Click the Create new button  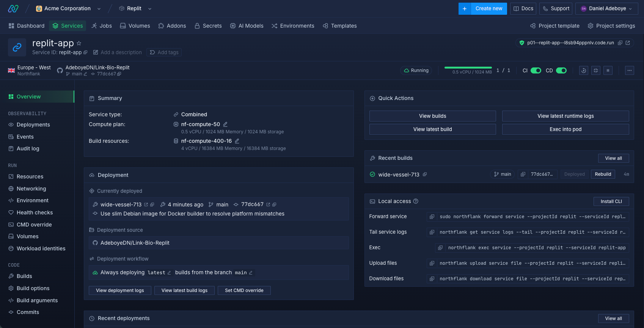(483, 8)
